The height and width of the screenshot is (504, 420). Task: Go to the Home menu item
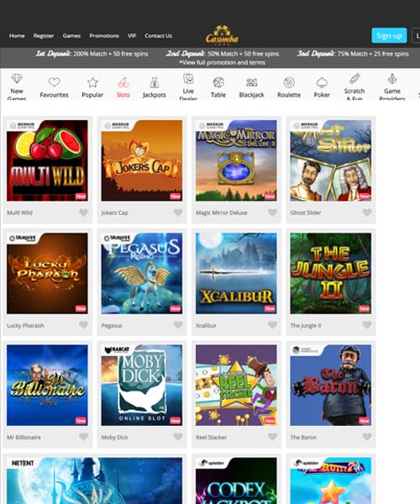point(17,35)
